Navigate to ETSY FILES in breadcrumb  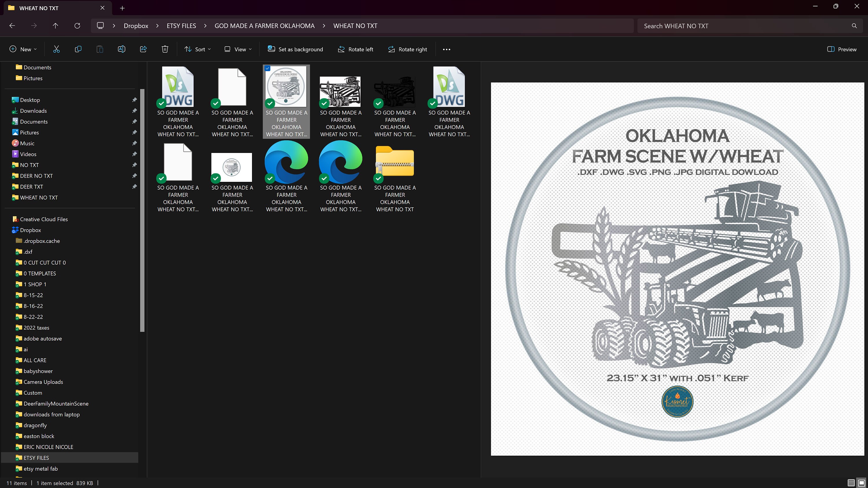181,26
